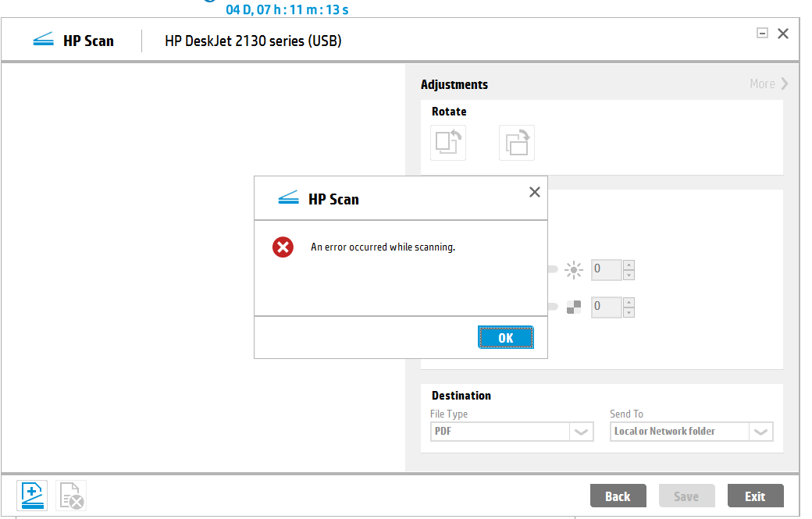Open the Send To folder dropdown
The height and width of the screenshot is (519, 812).
coord(760,432)
